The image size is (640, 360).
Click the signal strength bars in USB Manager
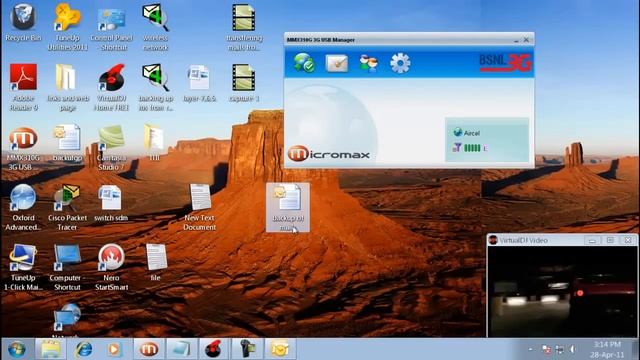click(472, 148)
